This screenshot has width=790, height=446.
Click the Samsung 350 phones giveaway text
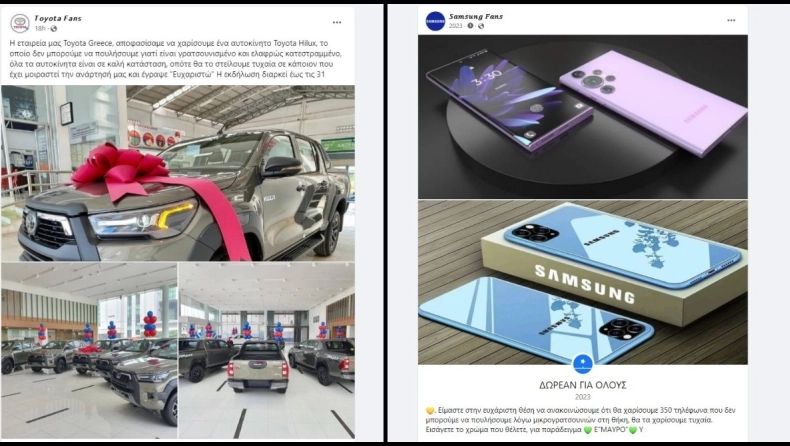point(569,420)
